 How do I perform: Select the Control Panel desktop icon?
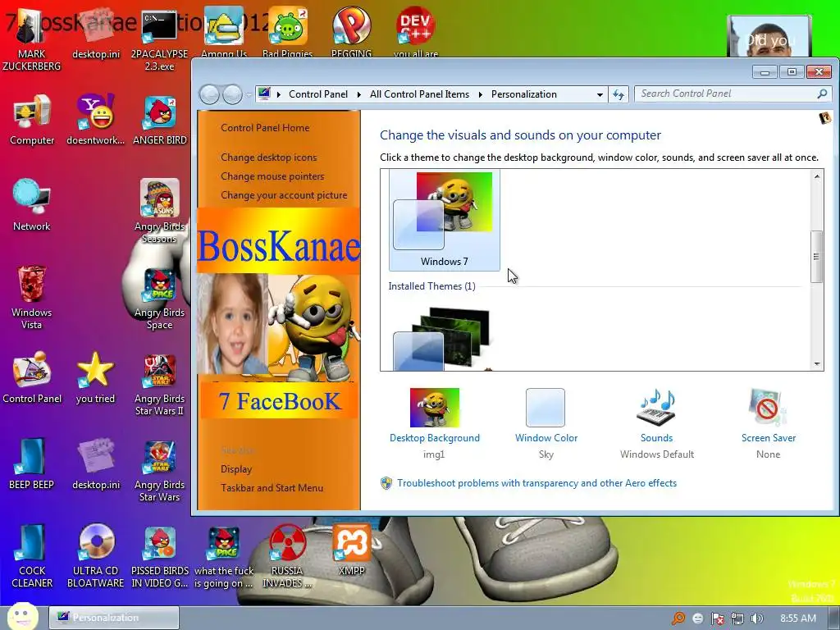click(32, 377)
